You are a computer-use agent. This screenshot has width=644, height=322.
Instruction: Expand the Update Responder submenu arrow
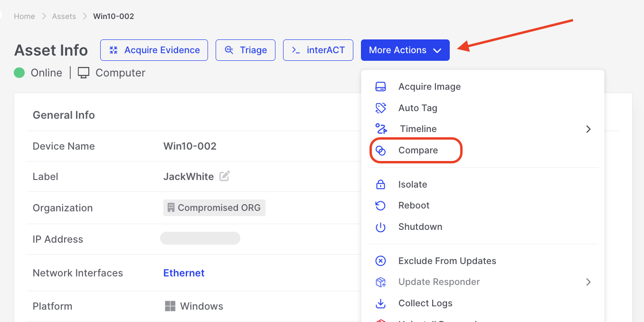[x=588, y=282]
